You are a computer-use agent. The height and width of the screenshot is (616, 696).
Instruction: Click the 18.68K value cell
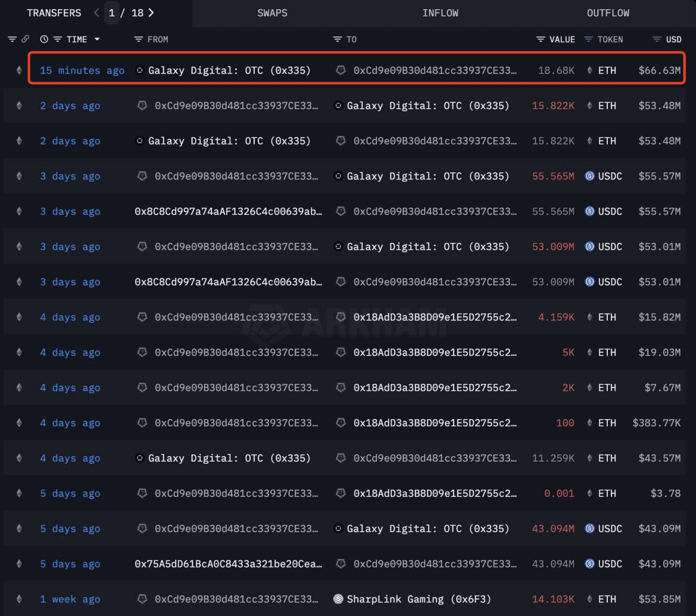pyautogui.click(x=556, y=70)
